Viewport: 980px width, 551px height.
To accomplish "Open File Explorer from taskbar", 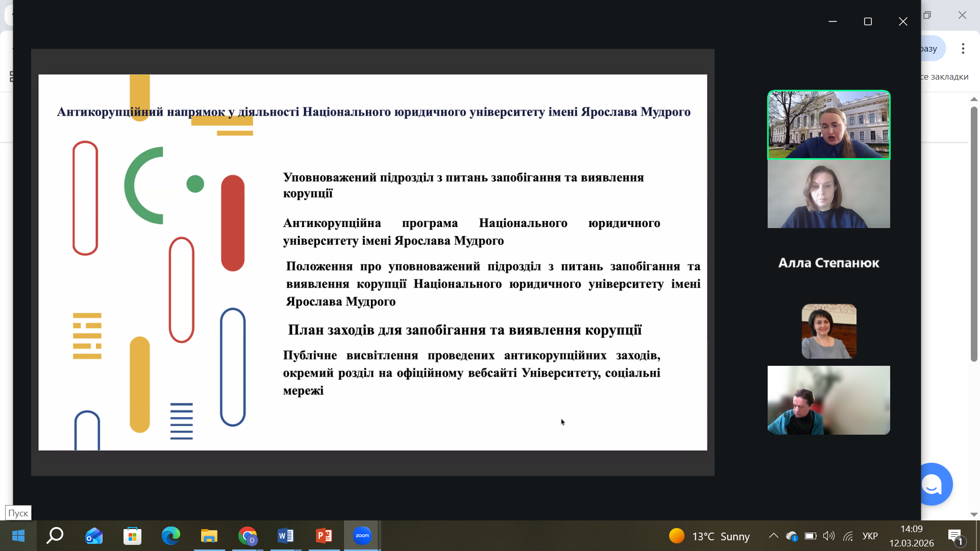I will click(209, 536).
